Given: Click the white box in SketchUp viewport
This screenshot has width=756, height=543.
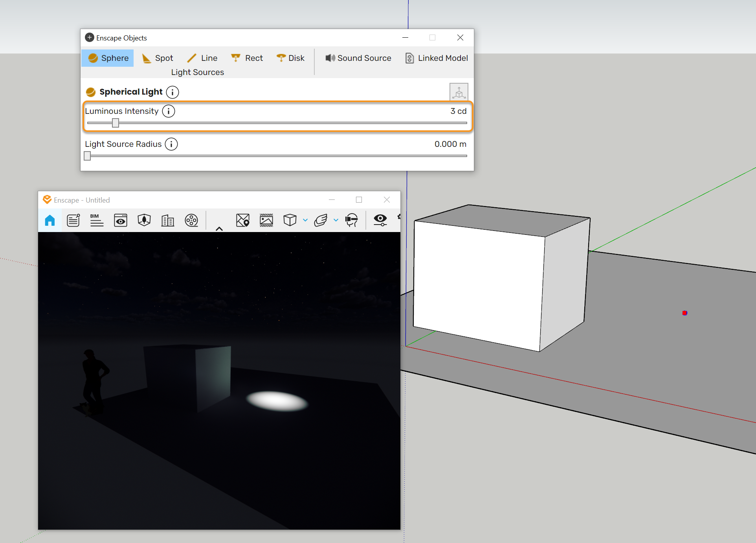Looking at the screenshot, I should point(501,278).
